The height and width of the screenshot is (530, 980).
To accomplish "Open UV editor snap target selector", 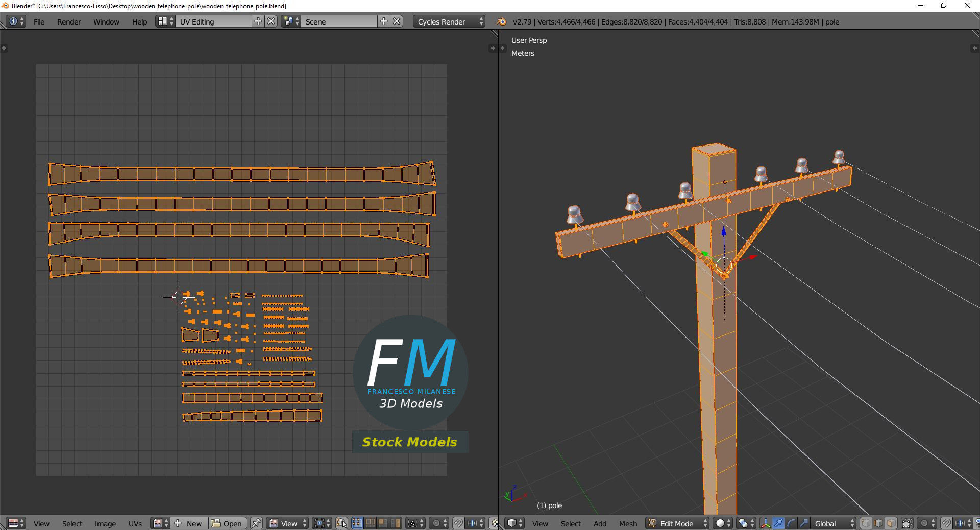I will coord(475,523).
